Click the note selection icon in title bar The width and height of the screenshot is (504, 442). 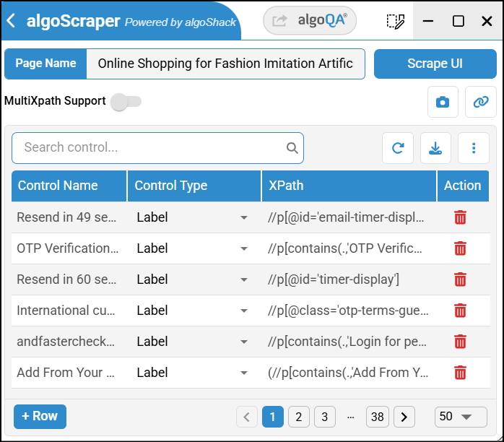pos(395,21)
